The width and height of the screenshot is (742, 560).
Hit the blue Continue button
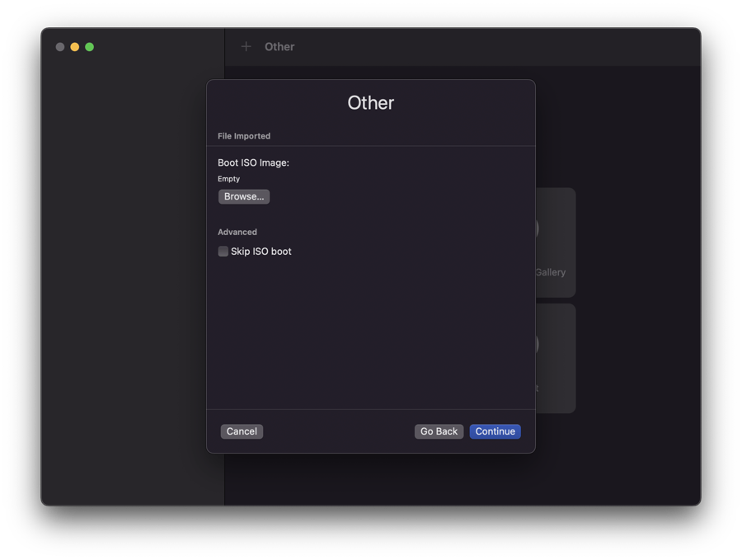[495, 431]
